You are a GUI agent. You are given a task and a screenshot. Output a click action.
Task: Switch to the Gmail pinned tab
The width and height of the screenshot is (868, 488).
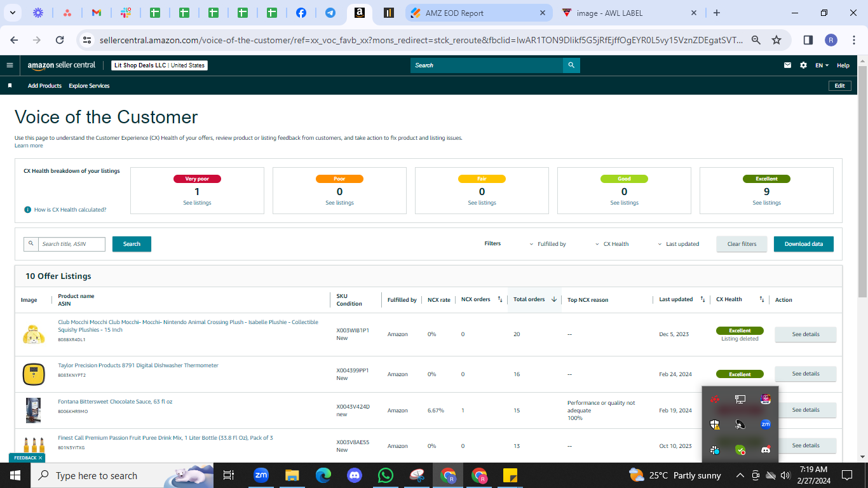click(97, 13)
